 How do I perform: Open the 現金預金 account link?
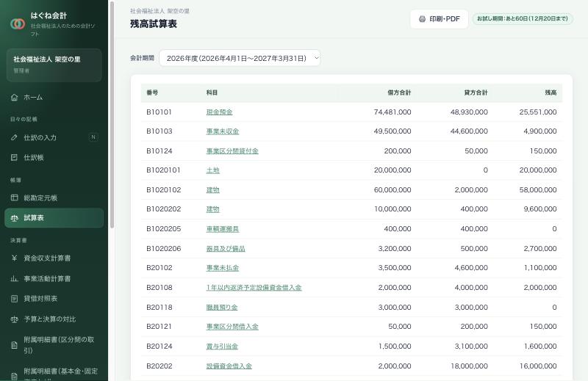(x=219, y=112)
